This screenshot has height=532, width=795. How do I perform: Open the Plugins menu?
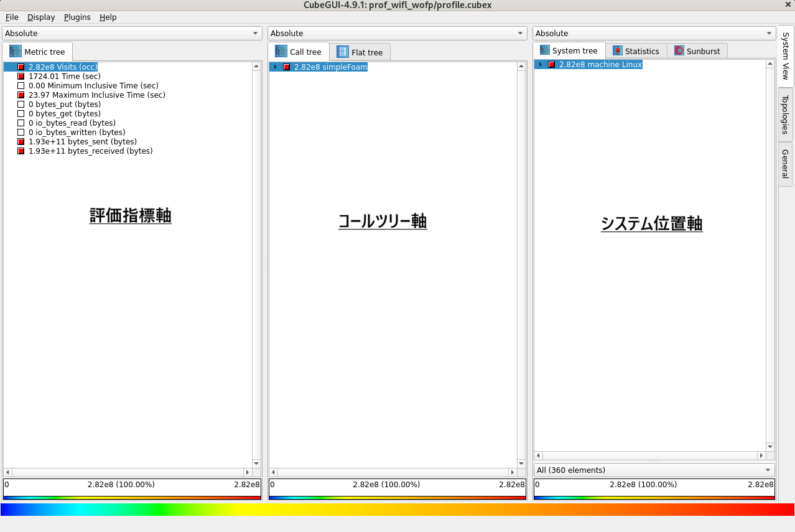pos(77,17)
